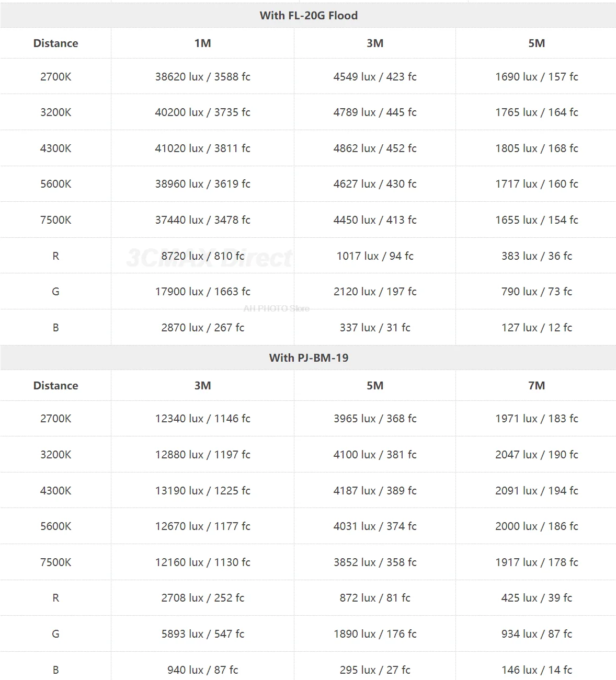Image resolution: width=616 pixels, height=680 pixels.
Task: Select the 12670 lux / 1177 fc cell
Action: coord(203,526)
